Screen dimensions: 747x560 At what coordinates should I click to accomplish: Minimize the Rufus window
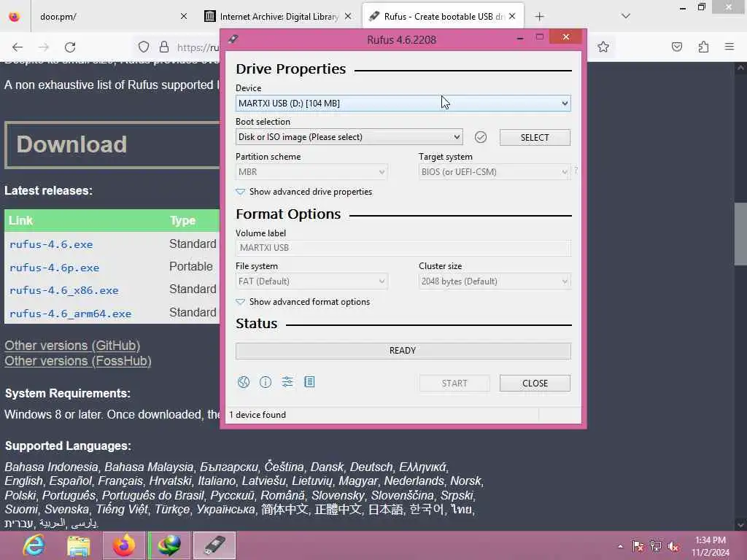pos(520,38)
